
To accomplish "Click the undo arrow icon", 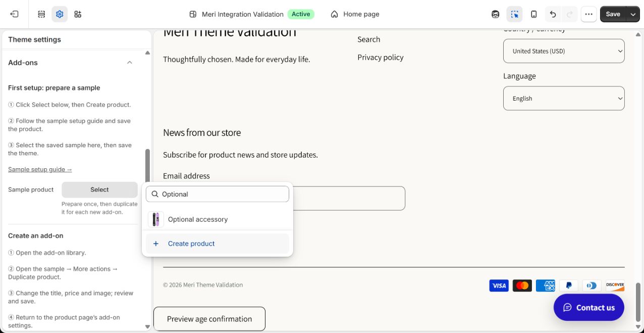I will click(x=553, y=14).
